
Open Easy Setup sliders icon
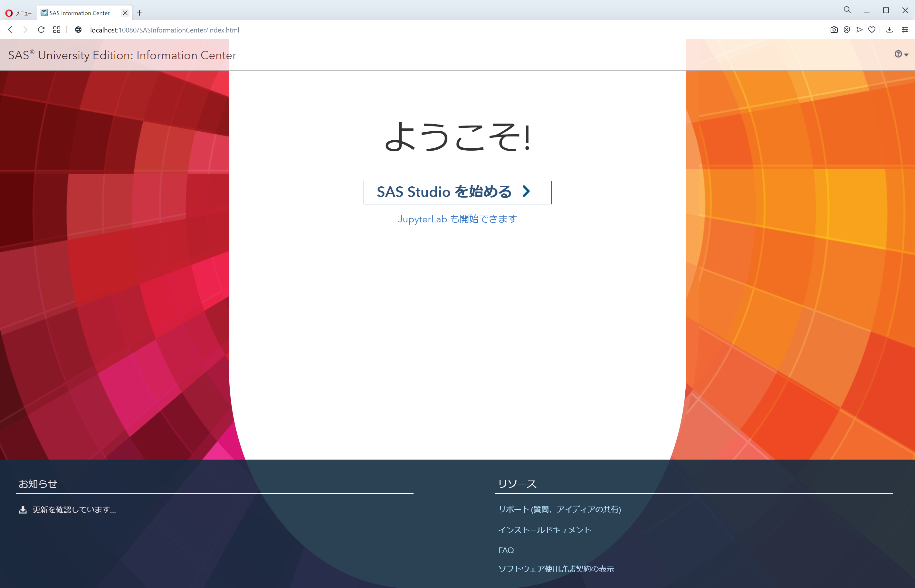click(x=905, y=30)
